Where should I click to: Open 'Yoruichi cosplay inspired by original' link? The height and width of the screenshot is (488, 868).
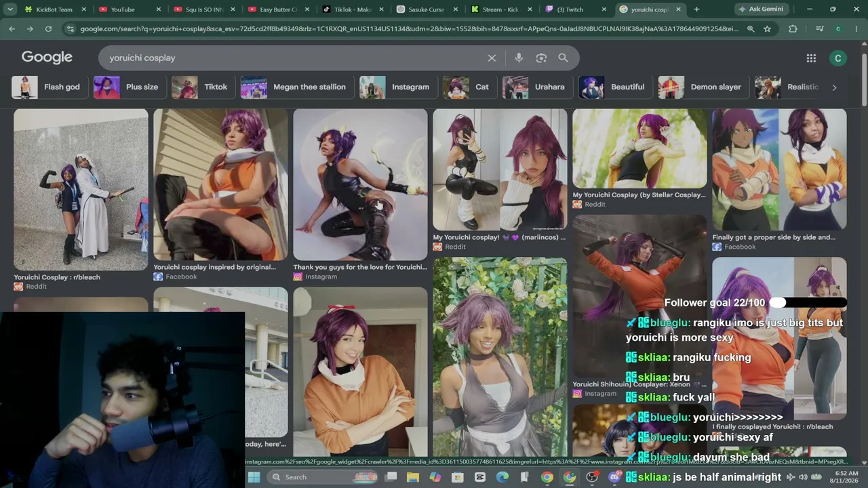pyautogui.click(x=214, y=267)
